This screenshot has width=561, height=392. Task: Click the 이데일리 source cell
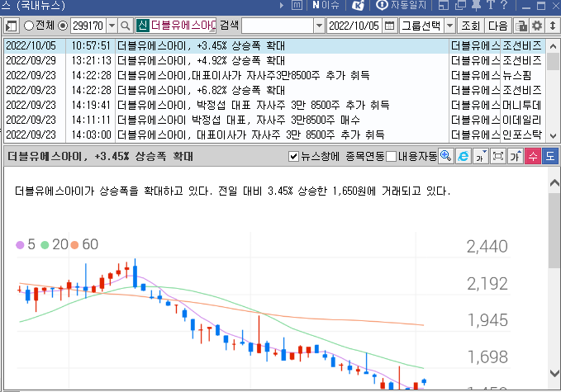(x=523, y=120)
